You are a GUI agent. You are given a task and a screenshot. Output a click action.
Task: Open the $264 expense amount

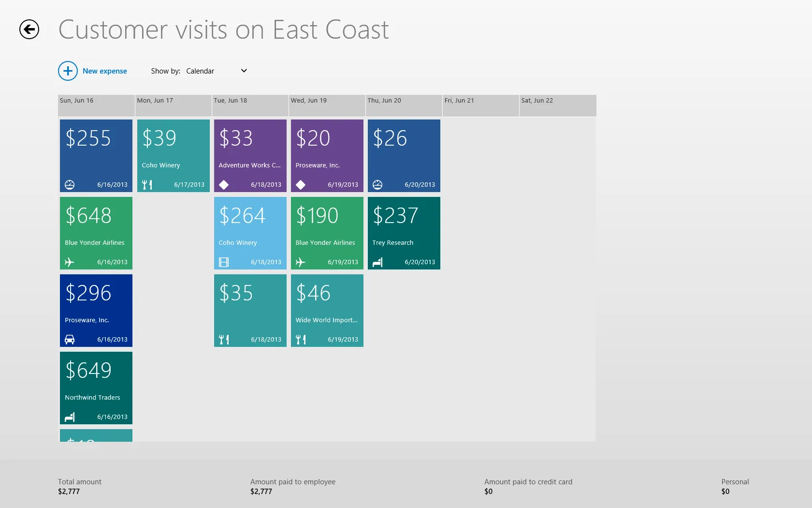242,216
